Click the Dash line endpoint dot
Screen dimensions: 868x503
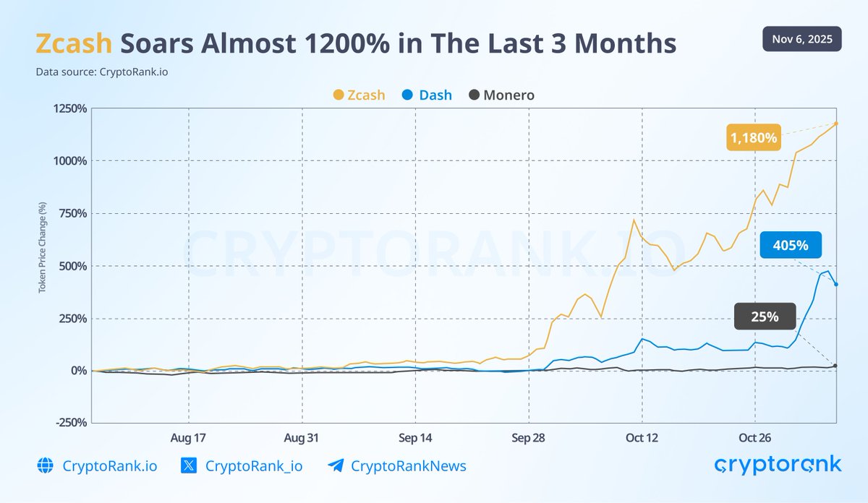coord(836,284)
